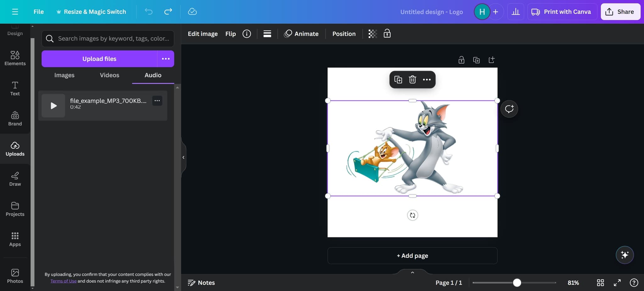Open the Elements panel in sidebar
Screen dimensions: 644x291
(15, 58)
